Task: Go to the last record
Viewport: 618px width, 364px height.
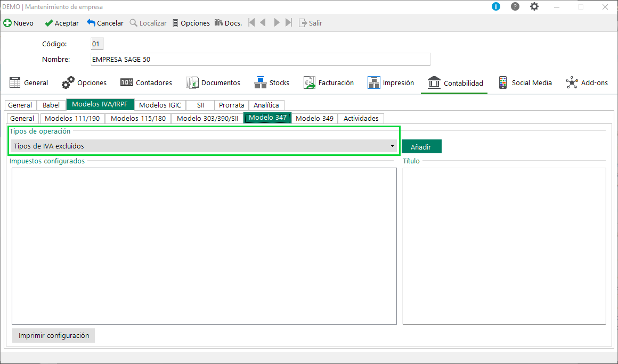Action: pos(289,23)
